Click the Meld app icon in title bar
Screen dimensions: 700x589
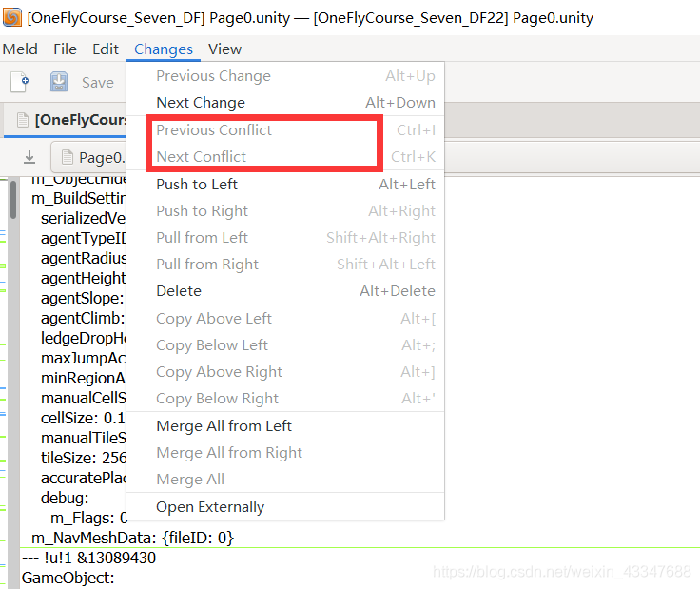click(x=12, y=17)
